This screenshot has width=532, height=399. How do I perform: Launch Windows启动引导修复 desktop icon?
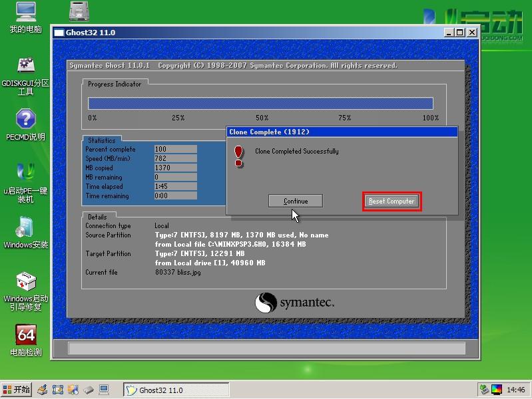tap(25, 282)
